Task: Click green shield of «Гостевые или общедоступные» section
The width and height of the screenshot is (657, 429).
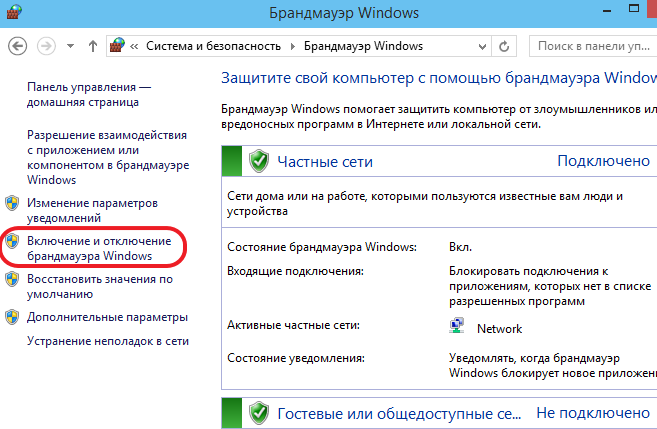Action: tap(259, 413)
